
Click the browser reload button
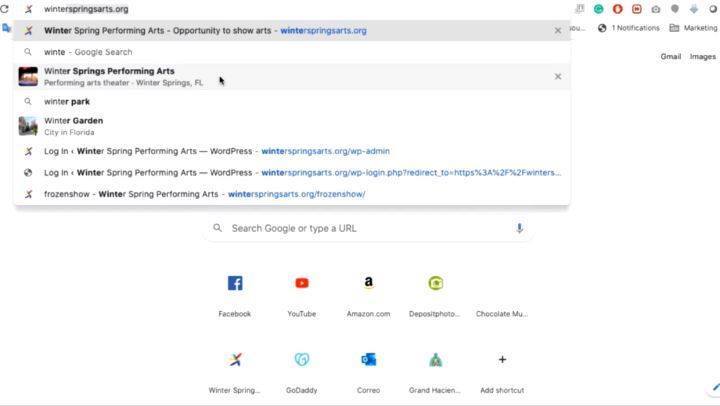tap(4, 9)
